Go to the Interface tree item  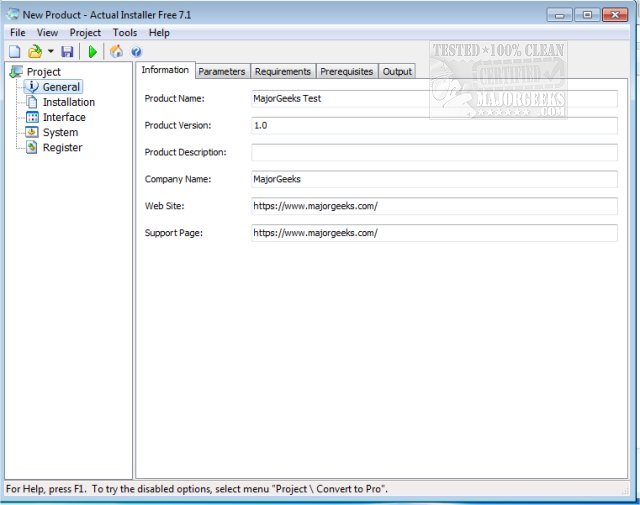pos(64,117)
